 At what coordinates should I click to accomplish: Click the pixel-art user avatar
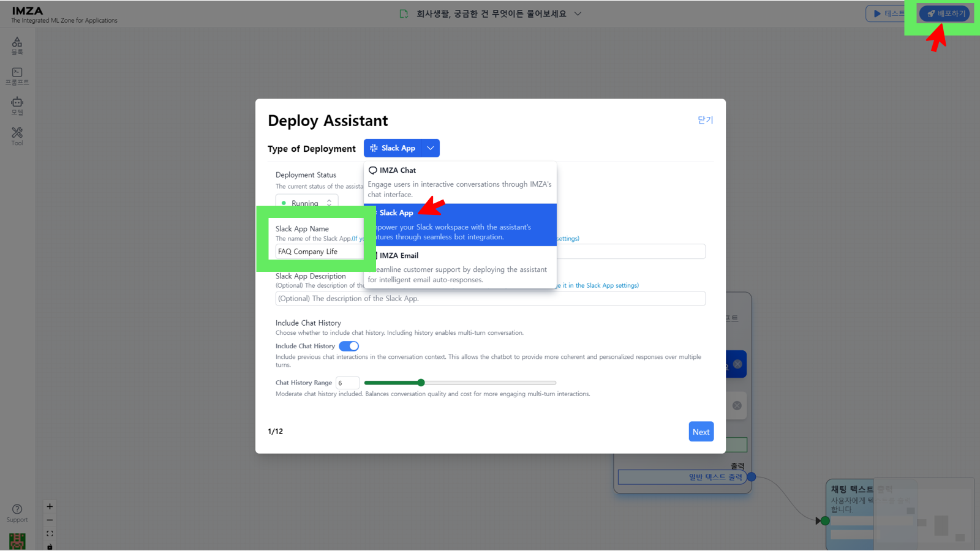tap(17, 541)
